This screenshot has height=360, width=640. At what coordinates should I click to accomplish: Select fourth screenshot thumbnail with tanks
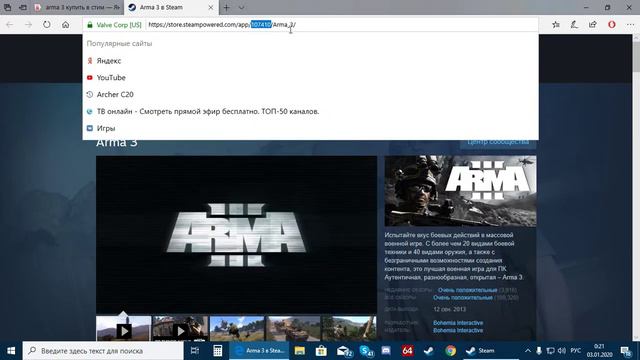pyautogui.click(x=293, y=328)
